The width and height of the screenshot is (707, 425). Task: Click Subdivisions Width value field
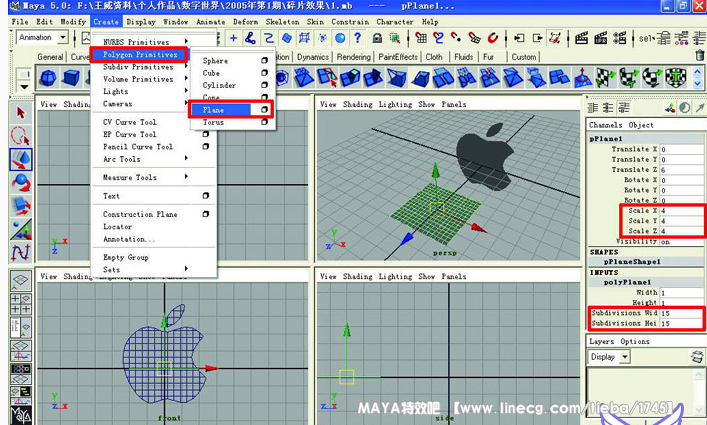coord(682,313)
